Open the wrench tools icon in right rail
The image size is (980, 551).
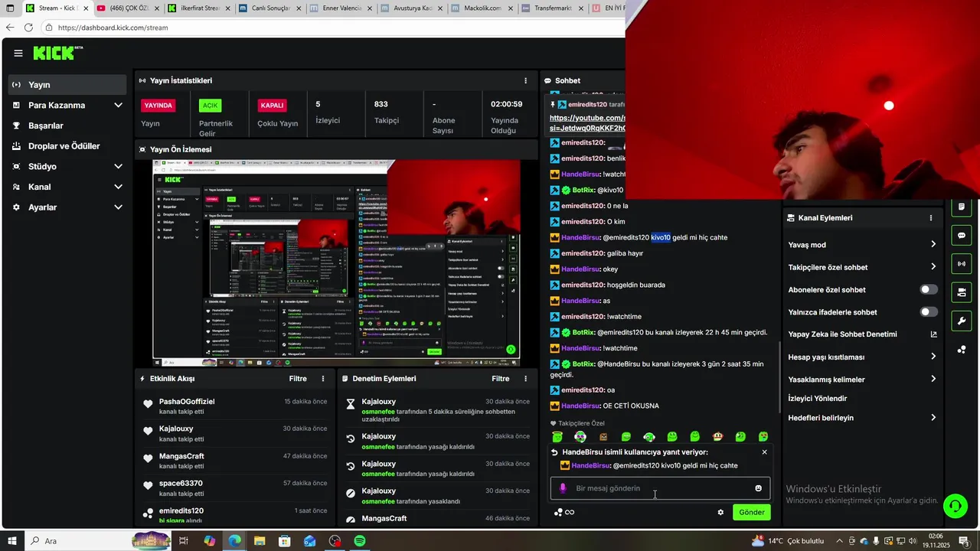(961, 321)
